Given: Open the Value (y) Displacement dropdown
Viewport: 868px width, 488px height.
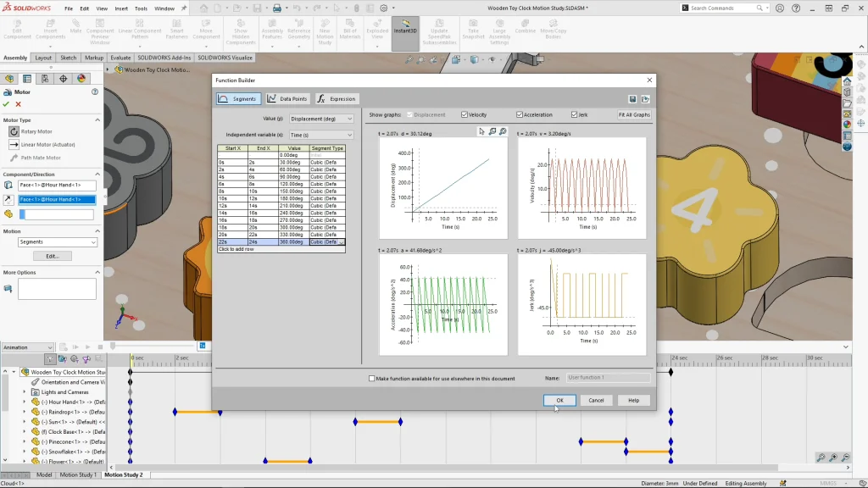Looking at the screenshot, I should 321,119.
